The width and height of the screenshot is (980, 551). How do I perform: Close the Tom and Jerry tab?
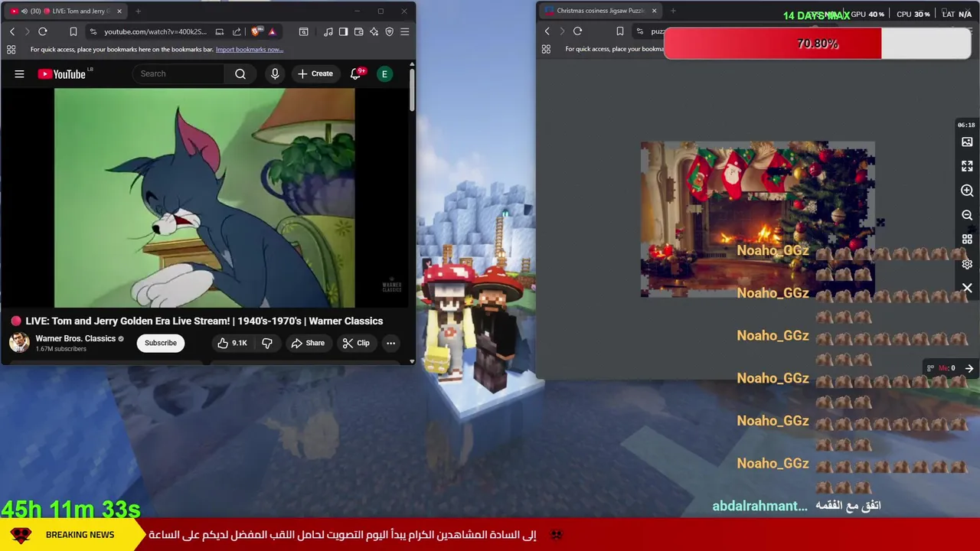(119, 11)
